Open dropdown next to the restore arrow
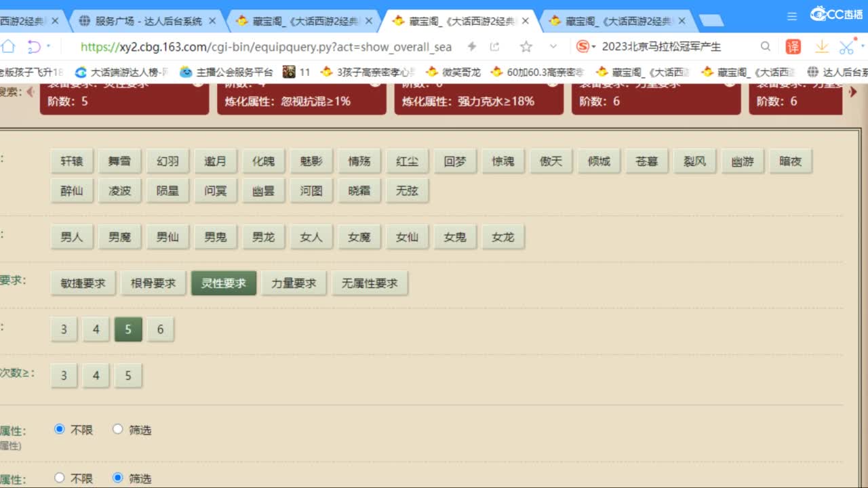 pyautogui.click(x=49, y=46)
